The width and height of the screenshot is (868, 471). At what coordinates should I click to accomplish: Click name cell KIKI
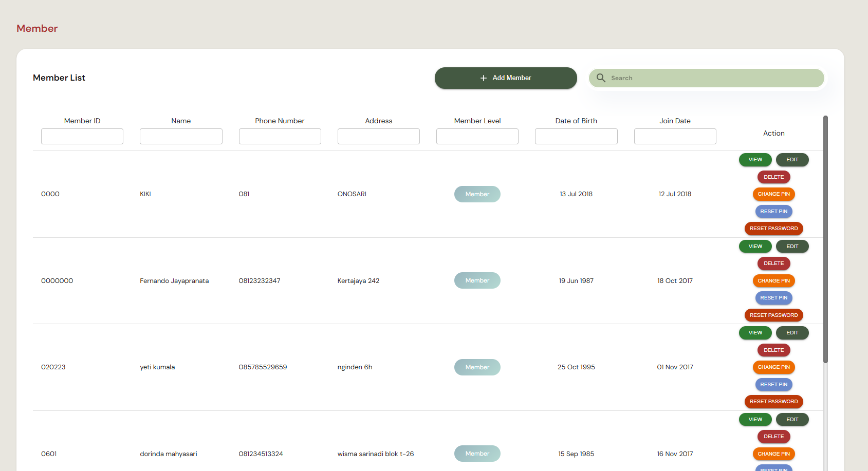[145, 194]
